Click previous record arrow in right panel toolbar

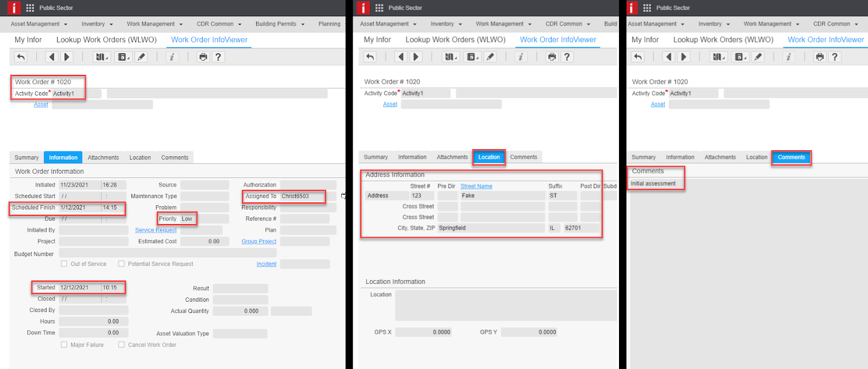(x=668, y=57)
